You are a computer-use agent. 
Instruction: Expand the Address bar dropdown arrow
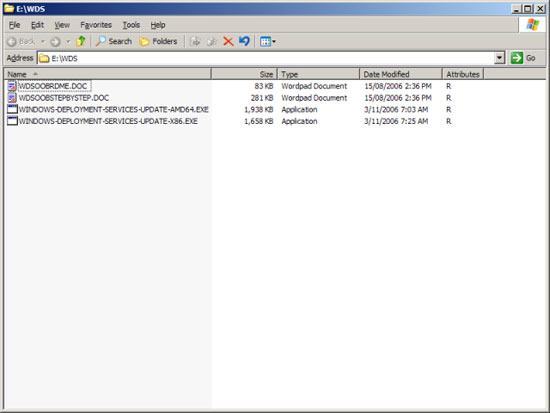click(499, 58)
